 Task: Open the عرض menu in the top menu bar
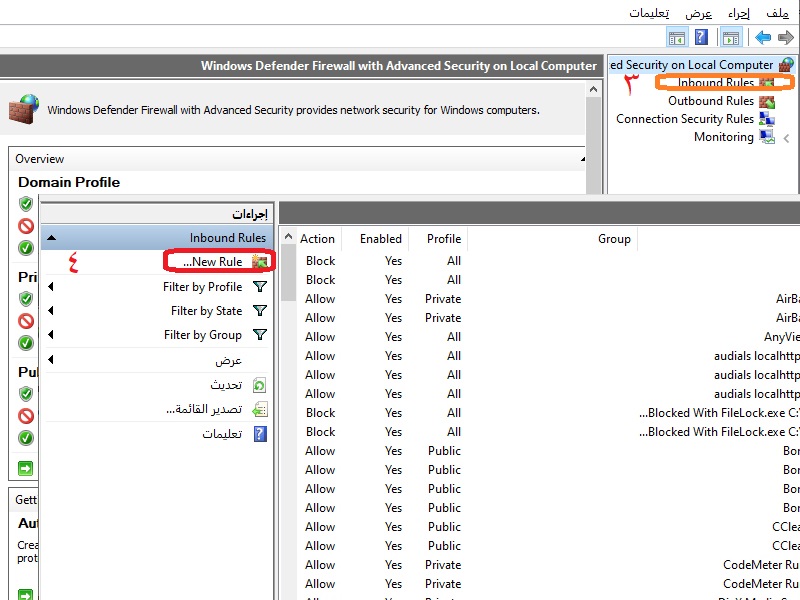698,13
